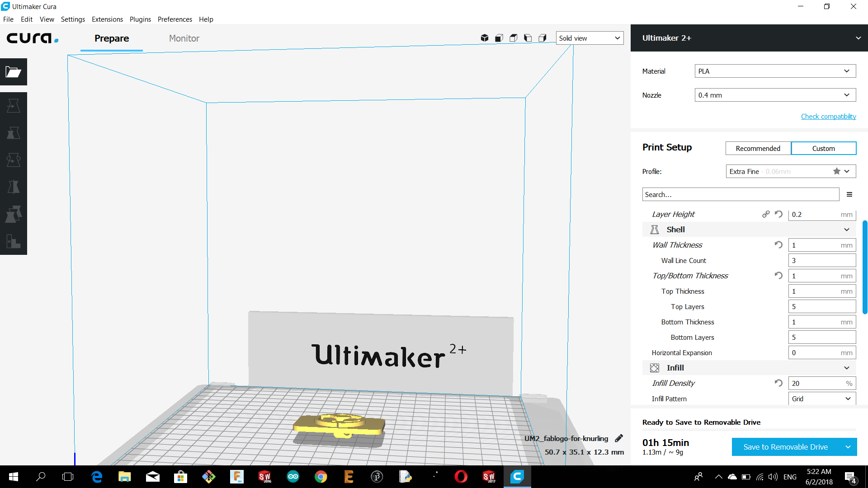Open the Plugins menu
The width and height of the screenshot is (868, 488).
[140, 19]
